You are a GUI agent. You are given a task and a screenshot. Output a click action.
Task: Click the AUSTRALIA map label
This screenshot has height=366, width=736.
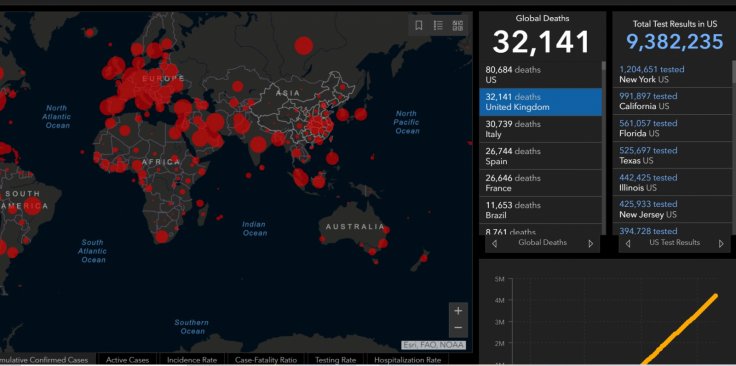click(355, 227)
